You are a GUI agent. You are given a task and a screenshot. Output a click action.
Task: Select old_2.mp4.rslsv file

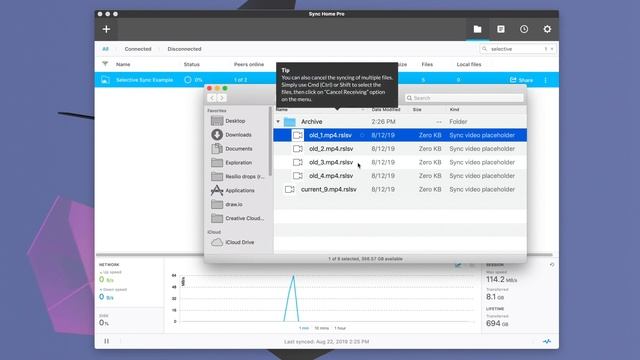click(x=400, y=149)
